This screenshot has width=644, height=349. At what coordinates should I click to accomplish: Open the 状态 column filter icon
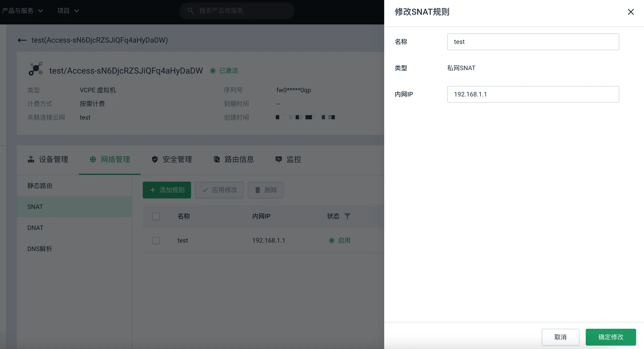[x=347, y=216]
